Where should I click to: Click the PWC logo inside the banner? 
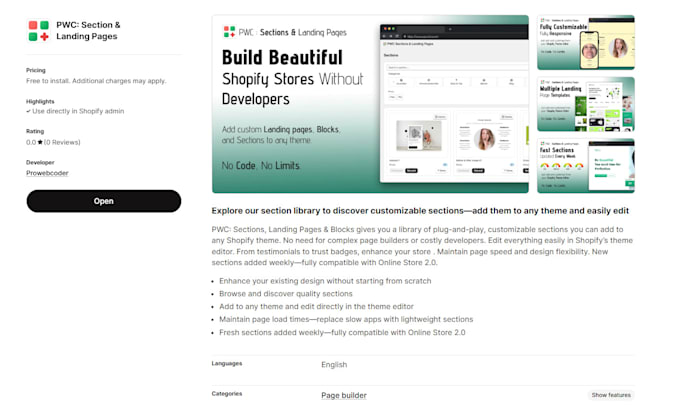(229, 32)
